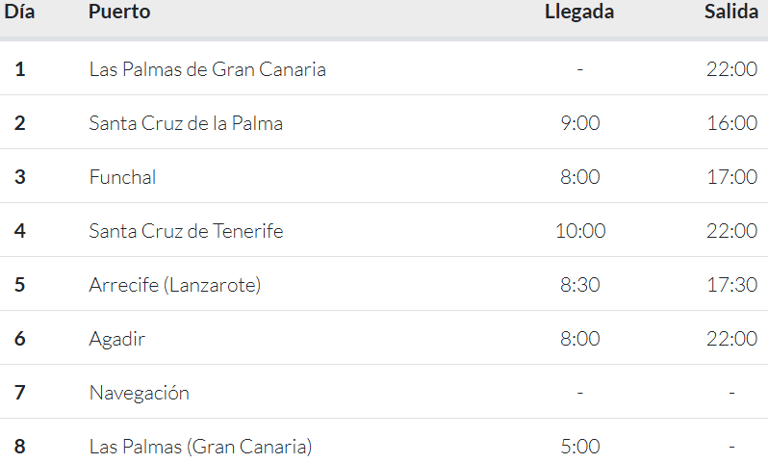The height and width of the screenshot is (463, 768).
Task: Click Funchal's 17:00 departure time
Action: coord(732,177)
